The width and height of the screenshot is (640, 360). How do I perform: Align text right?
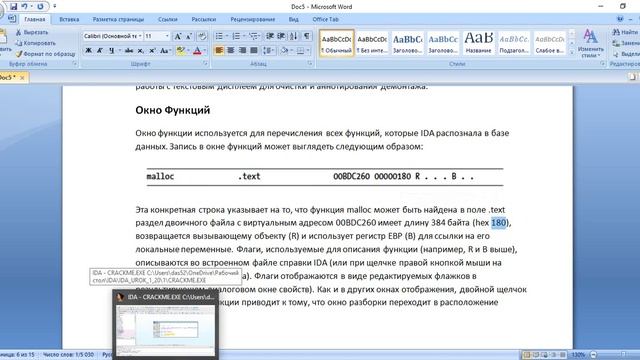point(242,51)
